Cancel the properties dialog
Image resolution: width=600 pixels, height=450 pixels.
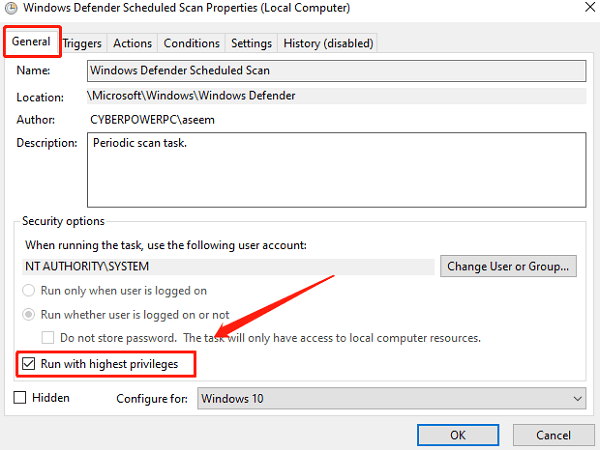click(553, 435)
